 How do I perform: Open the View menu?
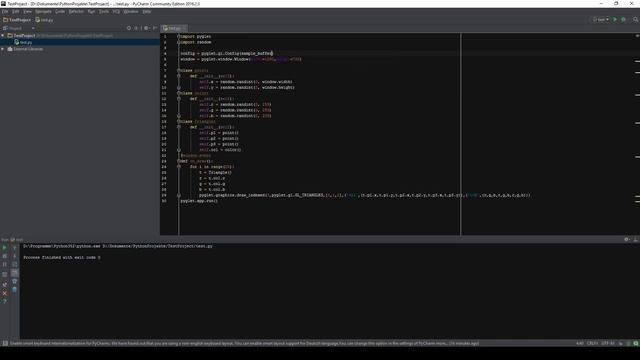coord(27,11)
